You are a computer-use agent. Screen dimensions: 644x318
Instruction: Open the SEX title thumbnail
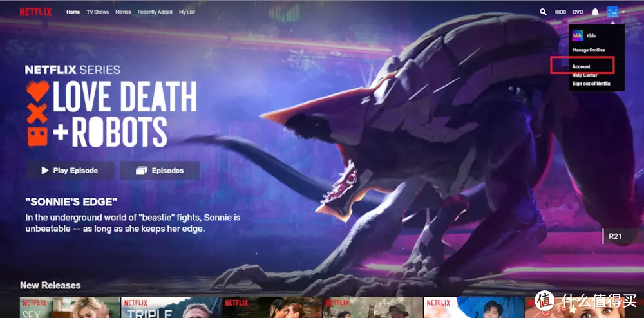click(x=70, y=307)
